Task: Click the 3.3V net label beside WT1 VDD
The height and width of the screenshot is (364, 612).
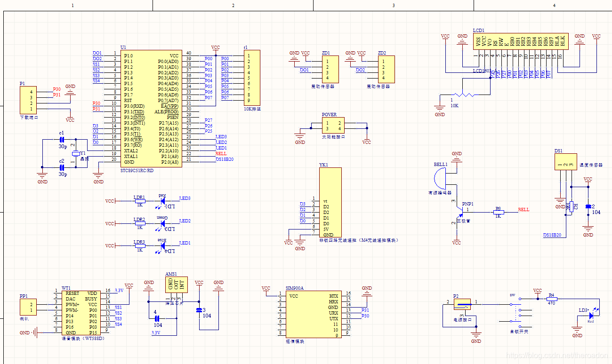Action: (x=119, y=291)
